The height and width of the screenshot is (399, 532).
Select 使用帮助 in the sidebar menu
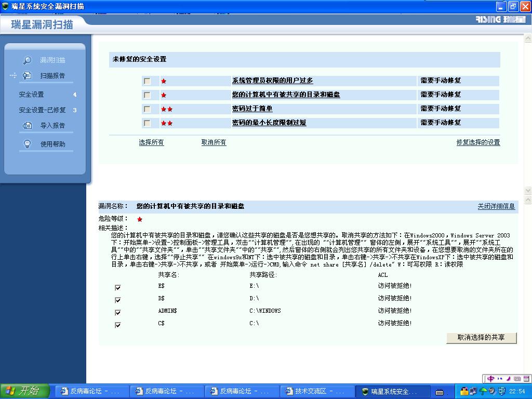(x=52, y=144)
